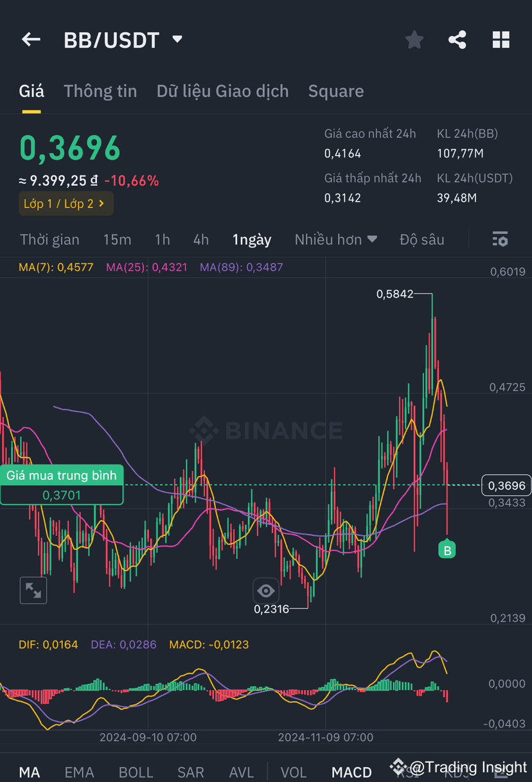Screen dimensions: 532x782
Task: Tap the MA(25) indicator value
Action: coord(146,267)
